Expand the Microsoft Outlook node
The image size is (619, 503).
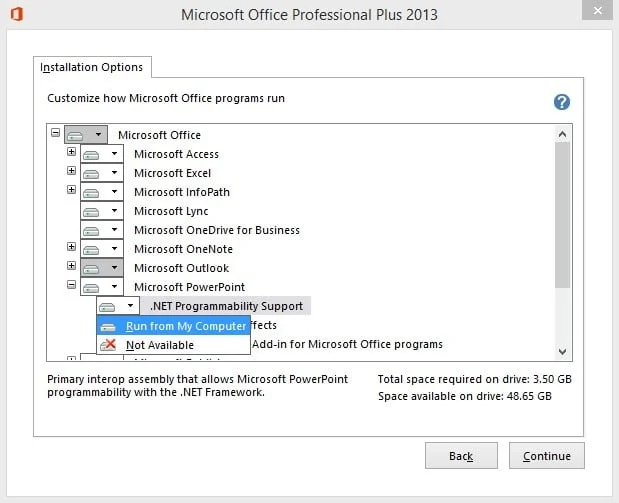(x=71, y=265)
